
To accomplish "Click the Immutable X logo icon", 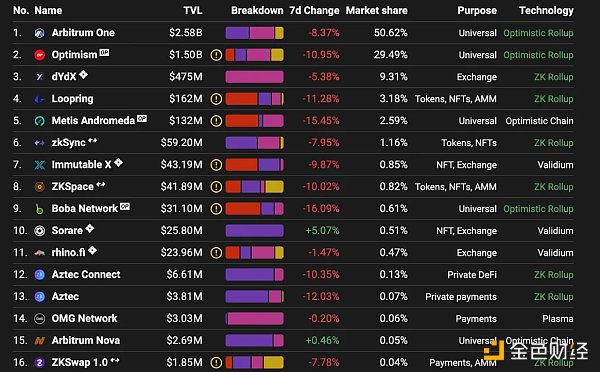I will click(39, 165).
